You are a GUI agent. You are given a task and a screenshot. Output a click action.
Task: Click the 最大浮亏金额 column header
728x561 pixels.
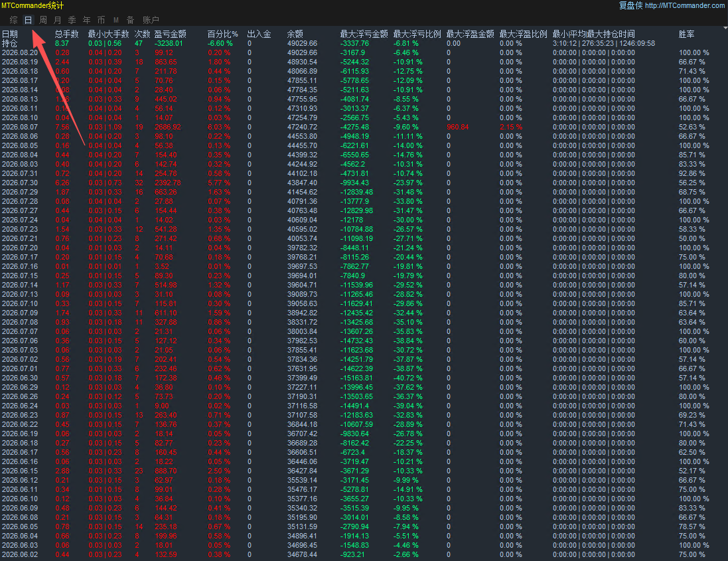pyautogui.click(x=364, y=34)
